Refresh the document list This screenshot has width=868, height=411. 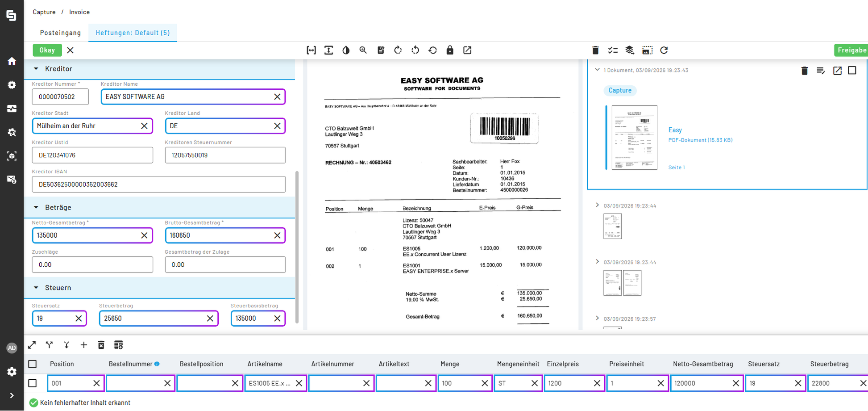664,50
